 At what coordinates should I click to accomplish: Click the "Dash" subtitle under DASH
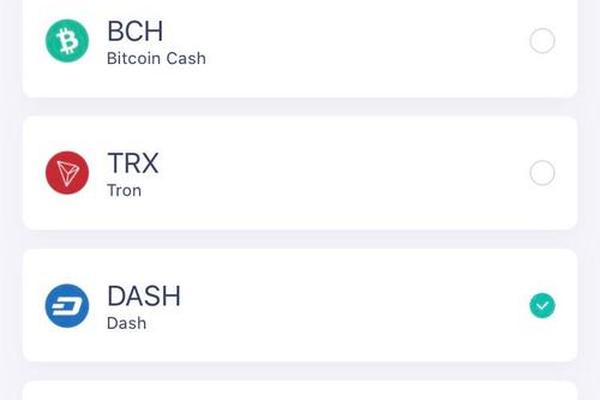point(127,323)
